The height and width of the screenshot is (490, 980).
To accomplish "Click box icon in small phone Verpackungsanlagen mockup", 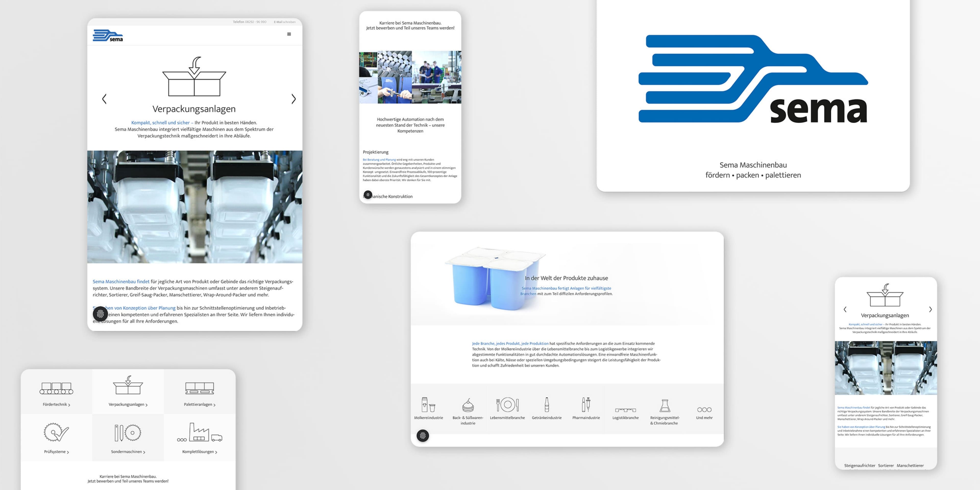I will click(x=885, y=295).
